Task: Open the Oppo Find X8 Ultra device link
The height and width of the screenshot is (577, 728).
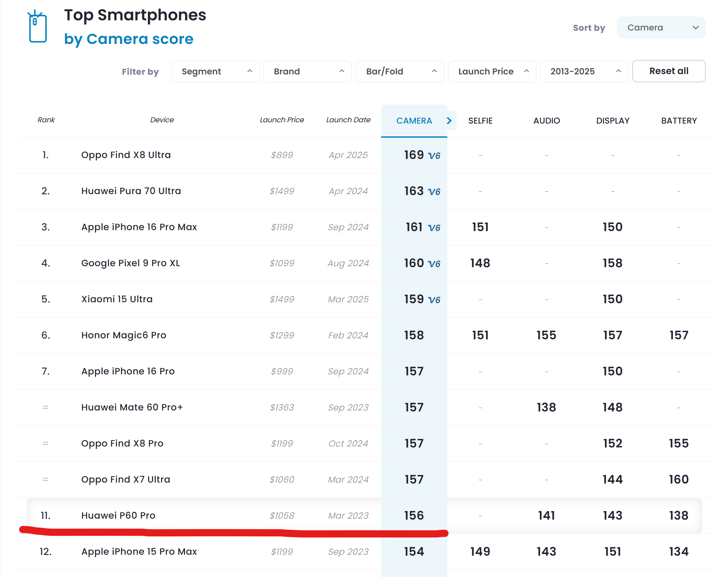Action: click(126, 155)
